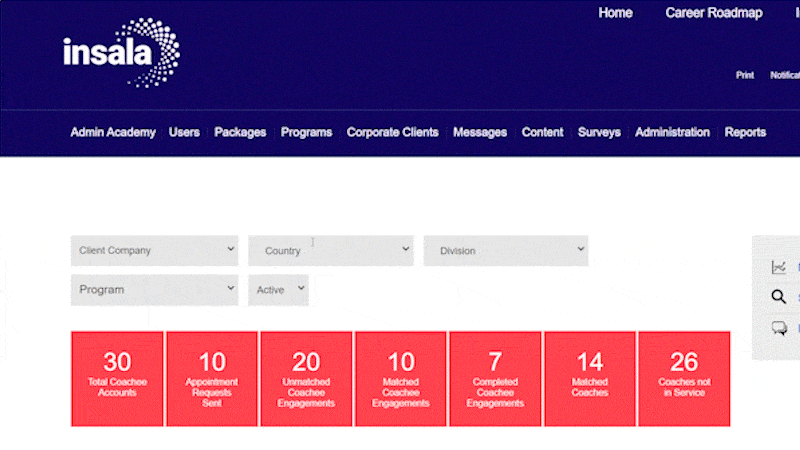800x450 pixels.
Task: Open the Reports menu
Action: pos(745,132)
